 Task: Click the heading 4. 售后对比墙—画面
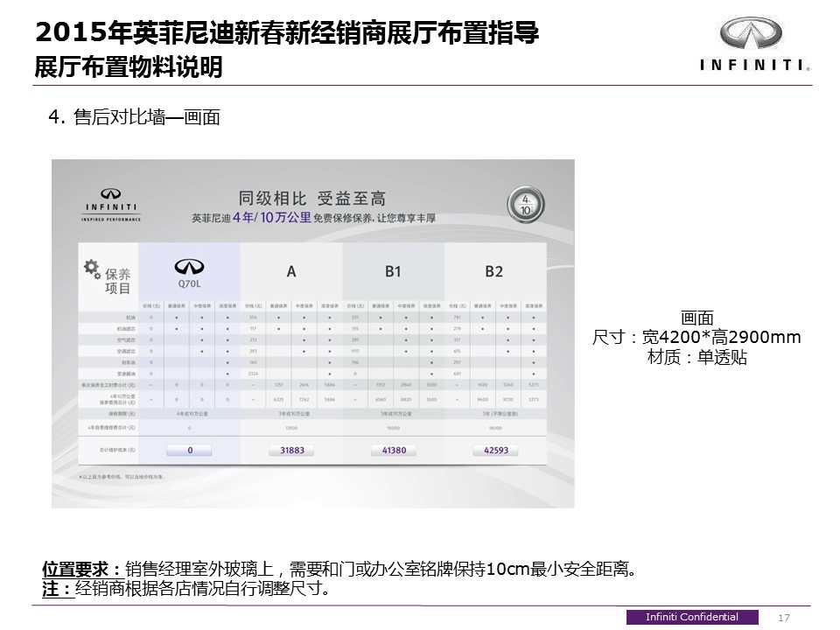pos(134,117)
